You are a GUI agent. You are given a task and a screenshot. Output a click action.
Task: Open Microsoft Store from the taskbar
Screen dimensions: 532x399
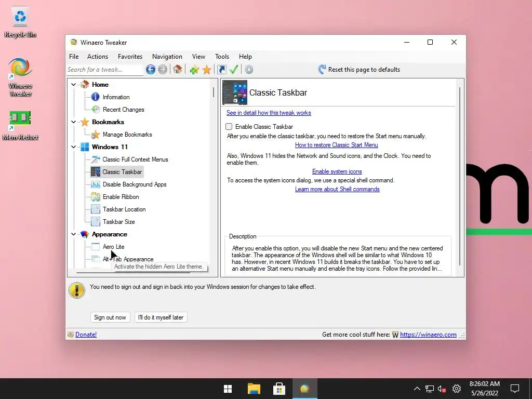[279, 389]
